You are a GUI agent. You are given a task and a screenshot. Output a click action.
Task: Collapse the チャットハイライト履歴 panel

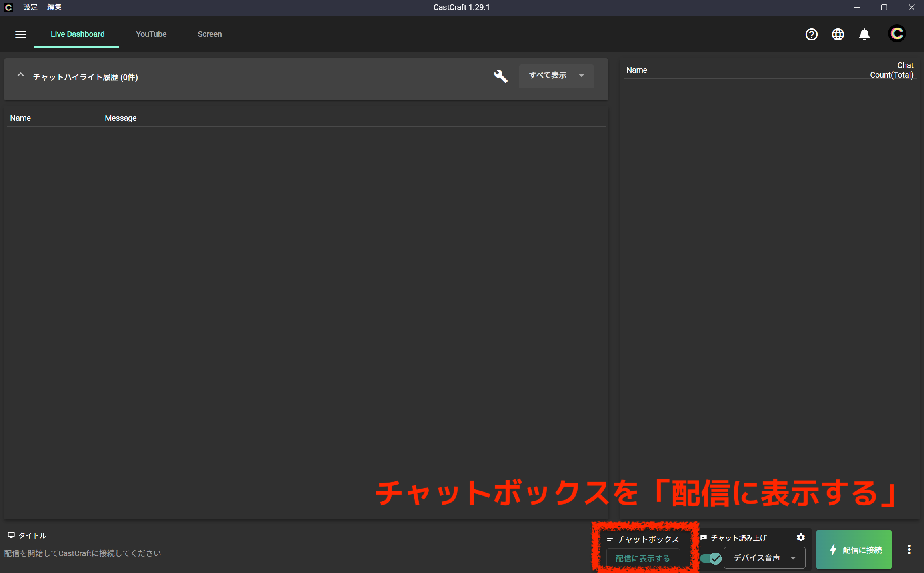tap(21, 75)
